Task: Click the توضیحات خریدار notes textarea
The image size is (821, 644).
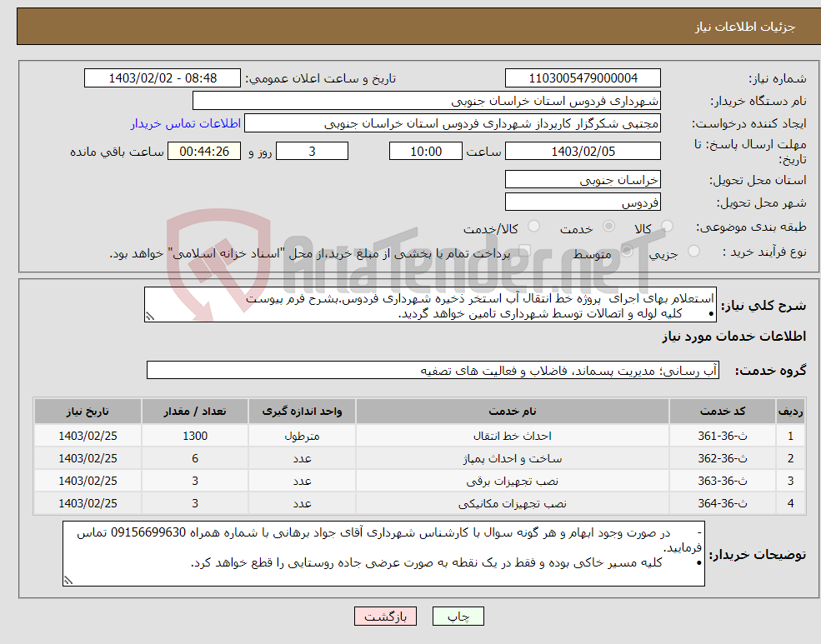Action: tap(383, 553)
